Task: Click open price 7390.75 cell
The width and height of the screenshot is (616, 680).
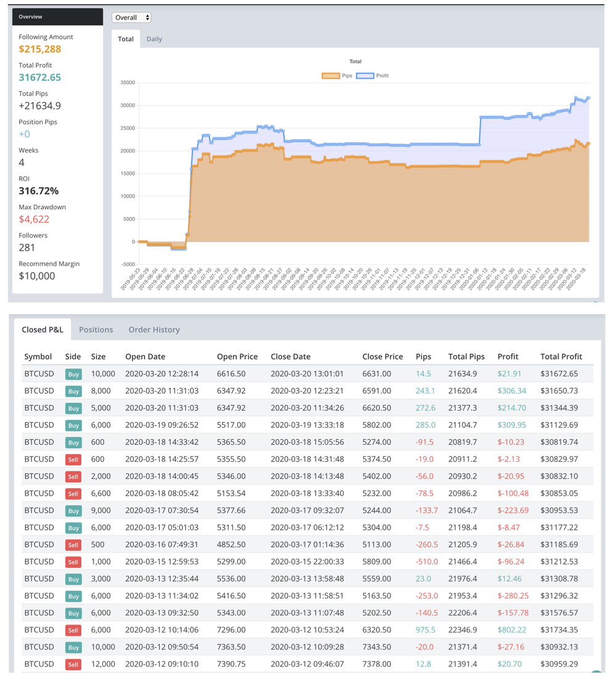Action: 231,664
